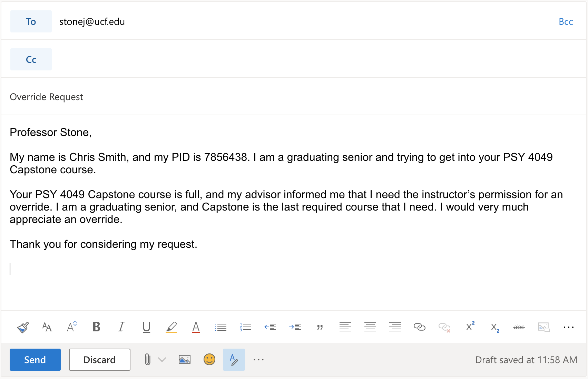Open the font size menu
Viewport: 588px width, 379px height.
[x=47, y=327]
